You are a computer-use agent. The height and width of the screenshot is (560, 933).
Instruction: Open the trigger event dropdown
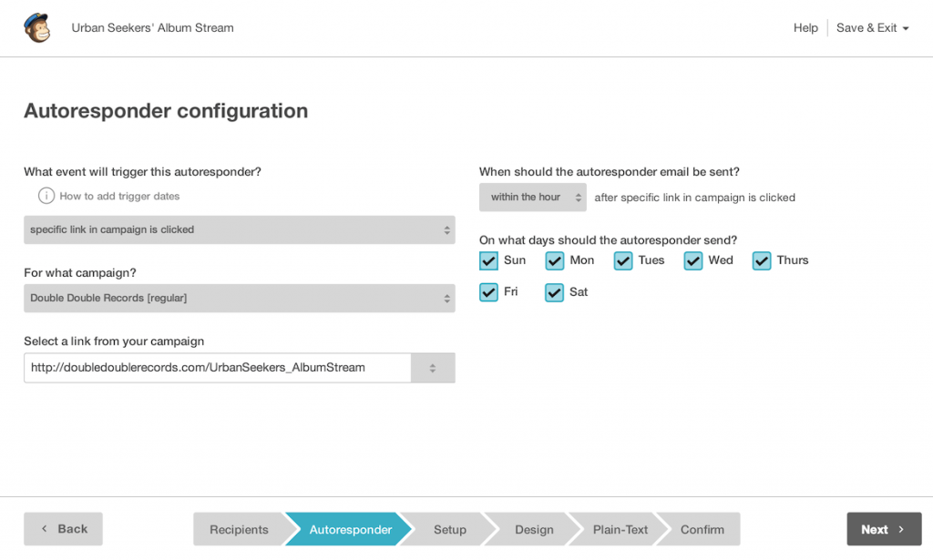tap(239, 229)
